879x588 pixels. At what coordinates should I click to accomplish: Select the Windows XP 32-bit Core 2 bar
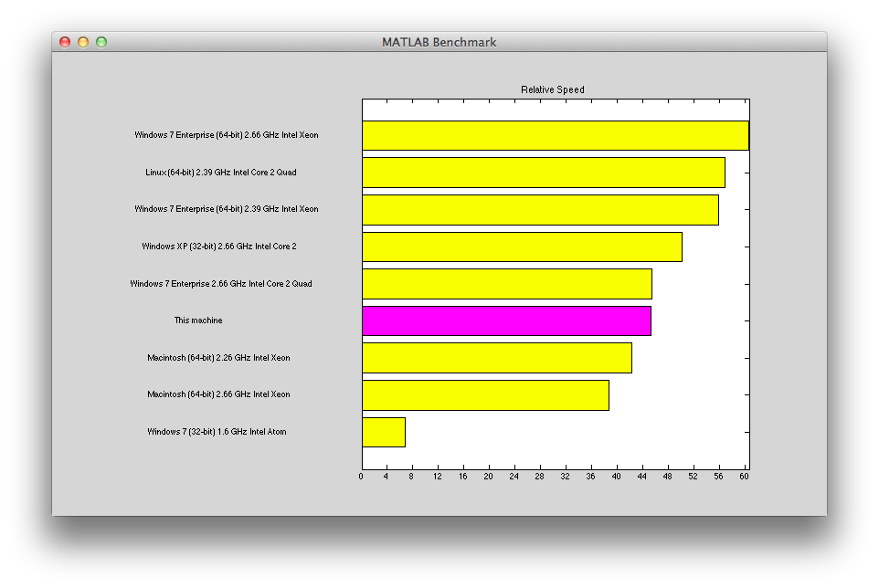click(x=523, y=247)
